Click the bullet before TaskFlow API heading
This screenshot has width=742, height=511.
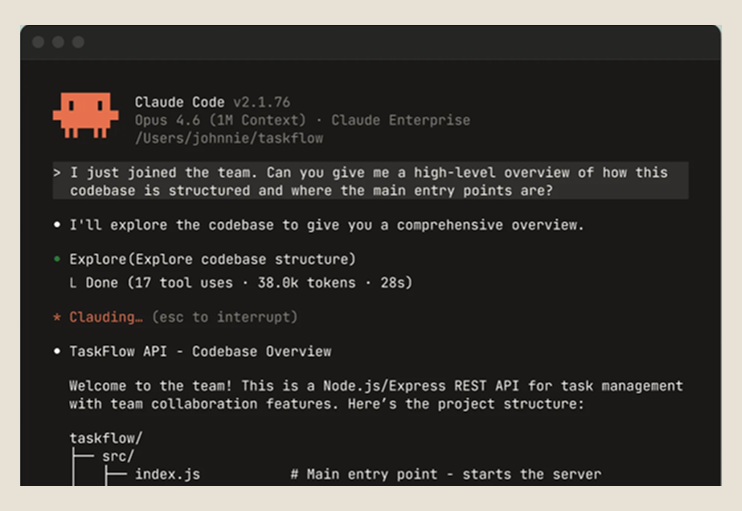pyautogui.click(x=57, y=351)
